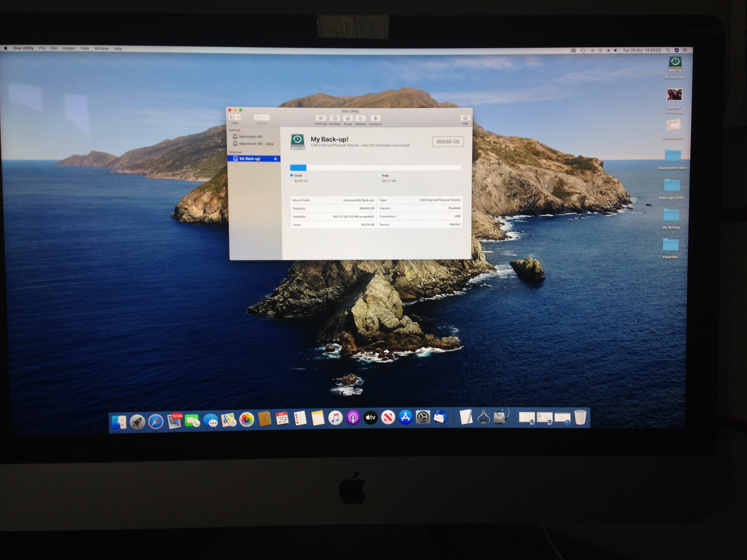The height and width of the screenshot is (560, 747).
Task: Click the Restore toolbar icon
Action: point(360,118)
